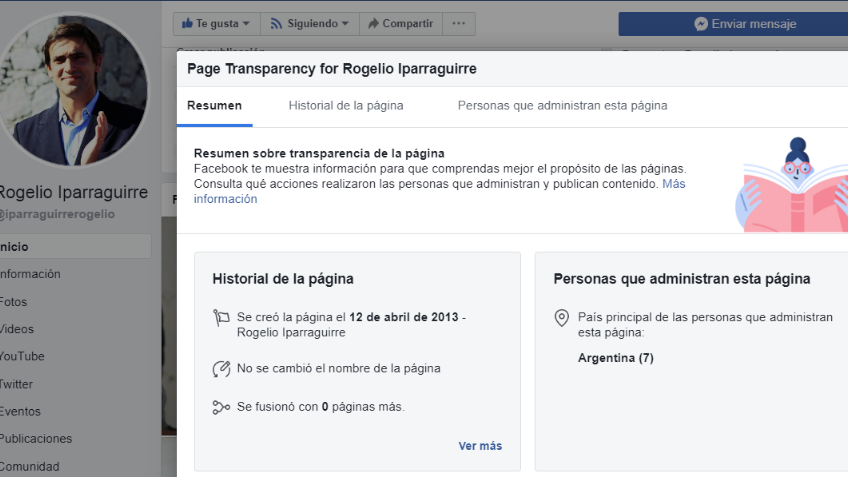Click the 12 de abril de 2013 date
This screenshot has height=477, width=848.
[403, 317]
